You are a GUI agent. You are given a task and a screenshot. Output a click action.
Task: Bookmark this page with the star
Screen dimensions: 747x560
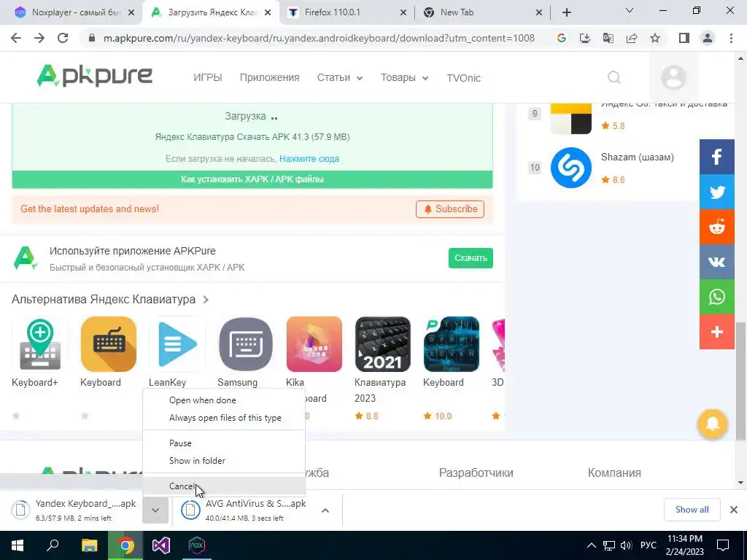click(655, 38)
